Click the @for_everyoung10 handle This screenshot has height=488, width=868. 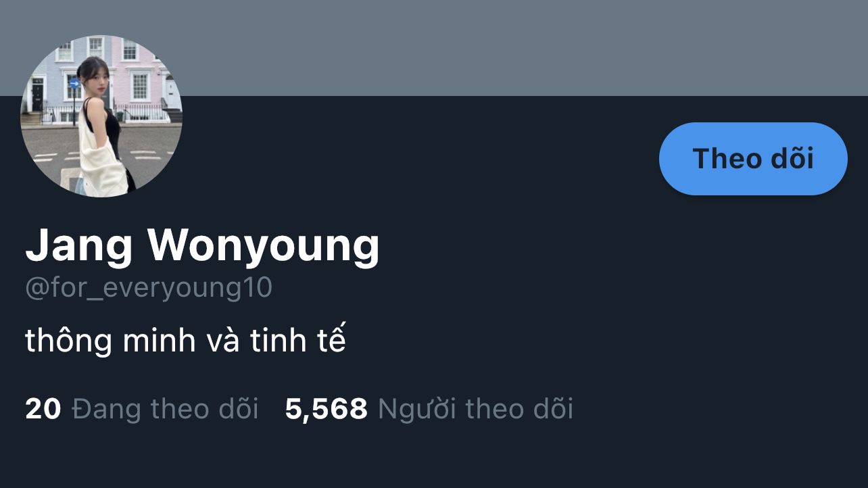pyautogui.click(x=149, y=288)
